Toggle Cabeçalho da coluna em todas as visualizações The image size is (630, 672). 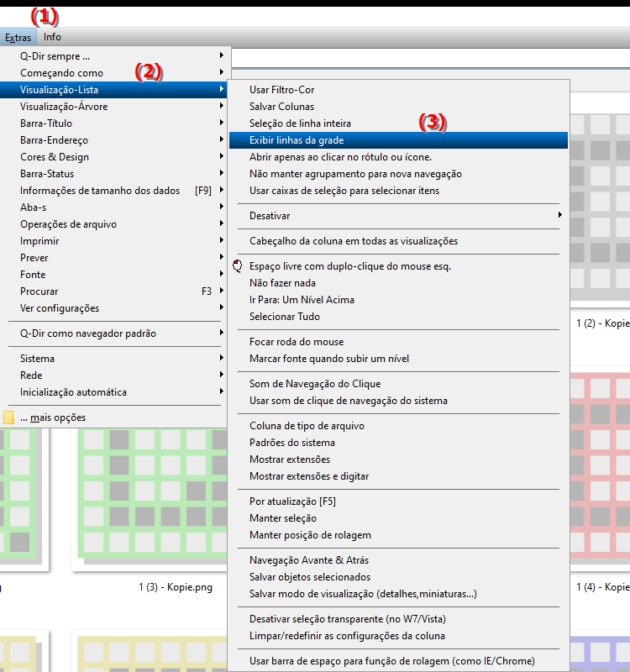pyautogui.click(x=398, y=241)
